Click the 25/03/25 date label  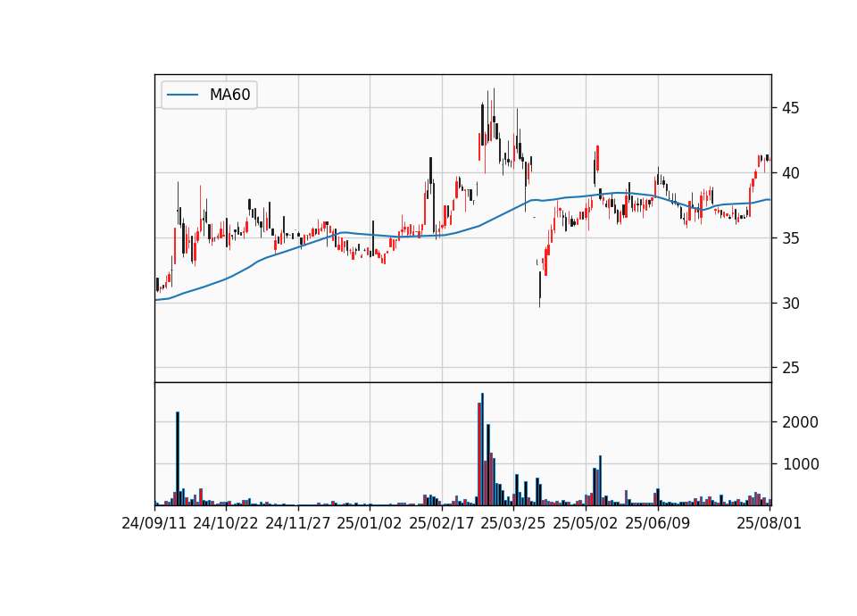coord(513,523)
